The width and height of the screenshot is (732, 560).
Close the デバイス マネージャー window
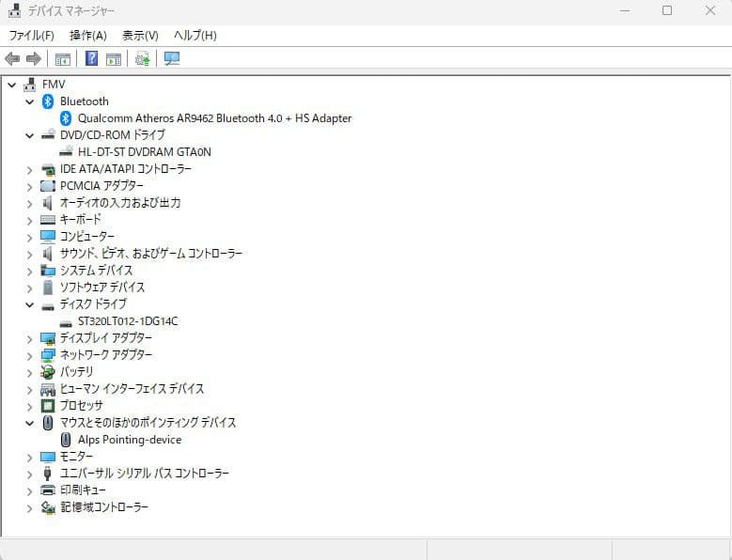(x=710, y=10)
